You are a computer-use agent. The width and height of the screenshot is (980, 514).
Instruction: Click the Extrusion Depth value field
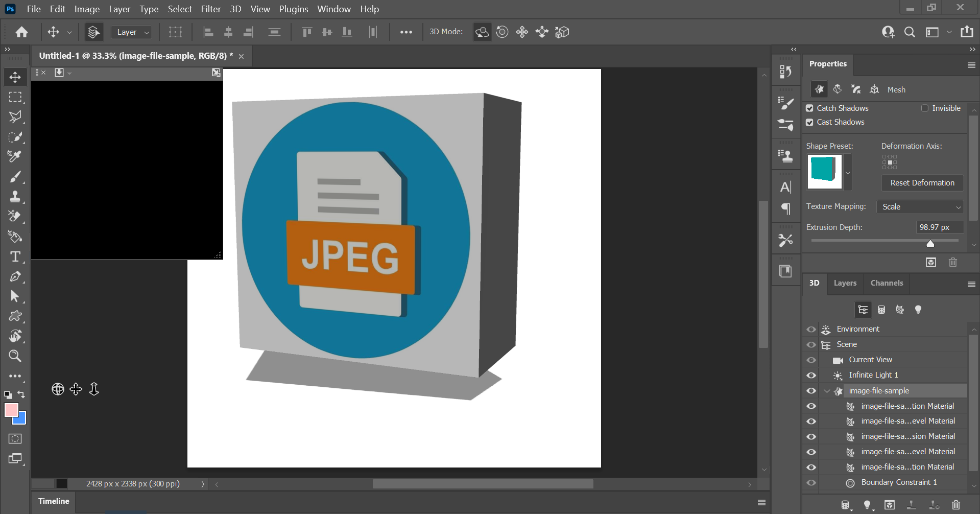point(939,227)
